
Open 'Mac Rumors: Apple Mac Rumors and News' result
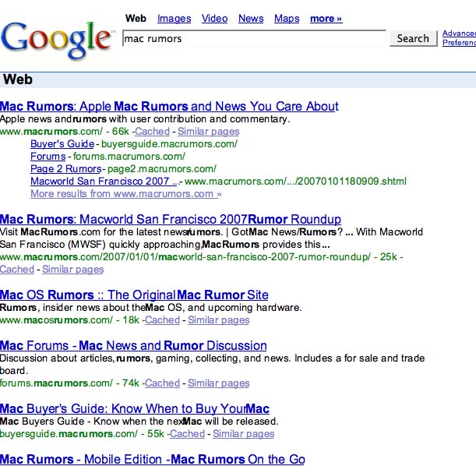click(169, 107)
